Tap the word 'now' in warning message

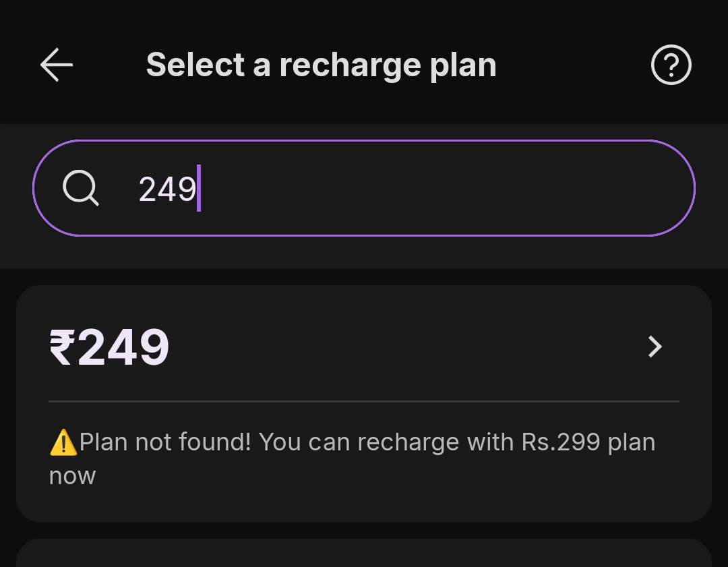coord(72,476)
